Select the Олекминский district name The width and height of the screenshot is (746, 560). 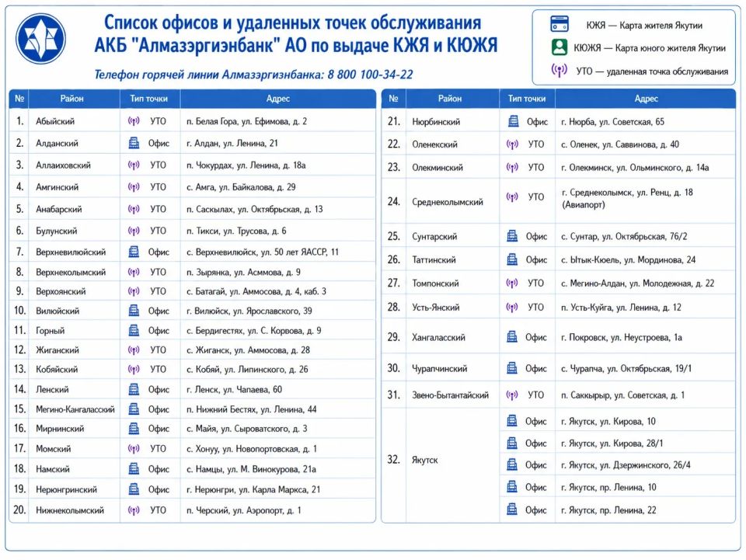point(437,167)
